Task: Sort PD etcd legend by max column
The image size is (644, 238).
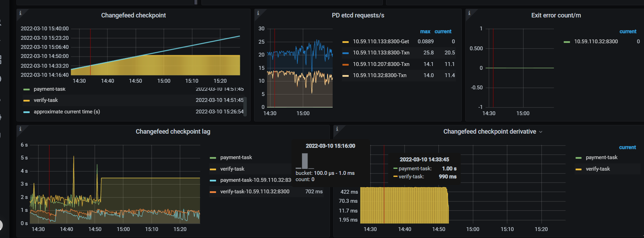Action: [425, 31]
